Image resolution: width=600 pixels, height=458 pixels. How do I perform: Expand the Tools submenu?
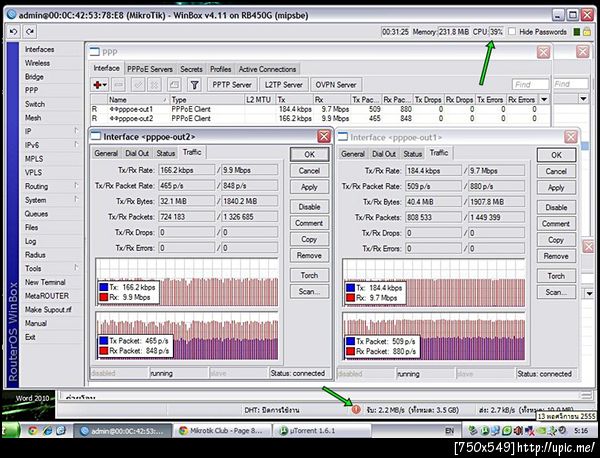76,268
